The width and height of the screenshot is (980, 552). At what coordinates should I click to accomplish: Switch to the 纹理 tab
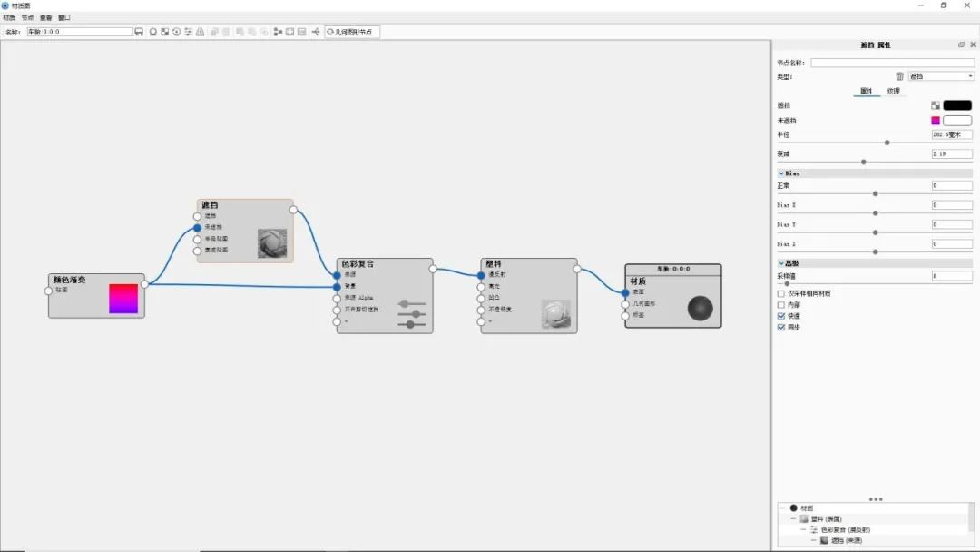point(893,91)
